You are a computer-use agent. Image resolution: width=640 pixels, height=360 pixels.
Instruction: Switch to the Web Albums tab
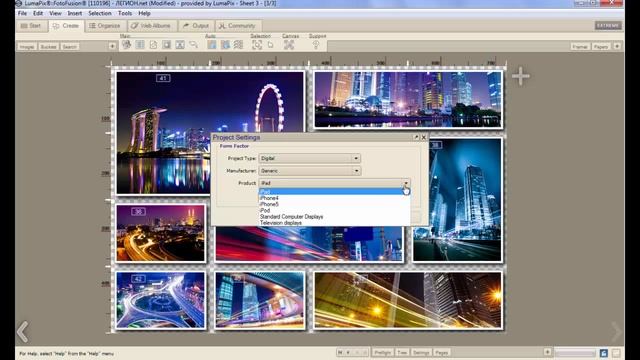[x=151, y=26]
